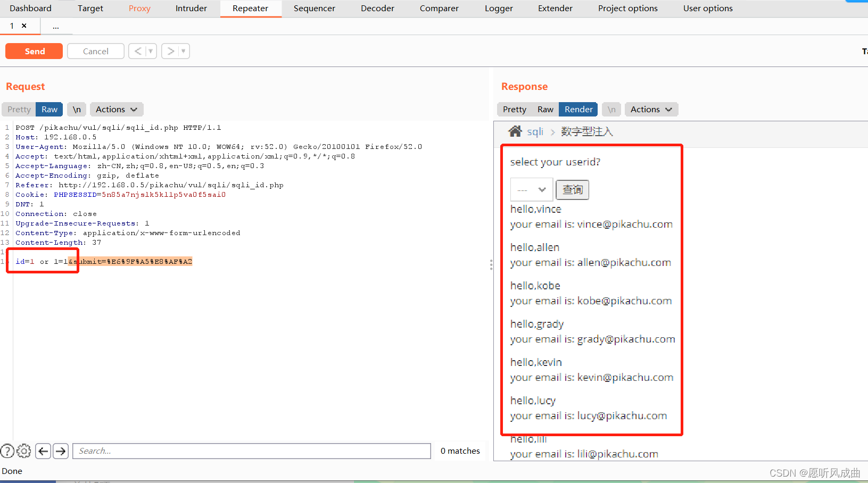Click the Cancel button

(x=96, y=51)
